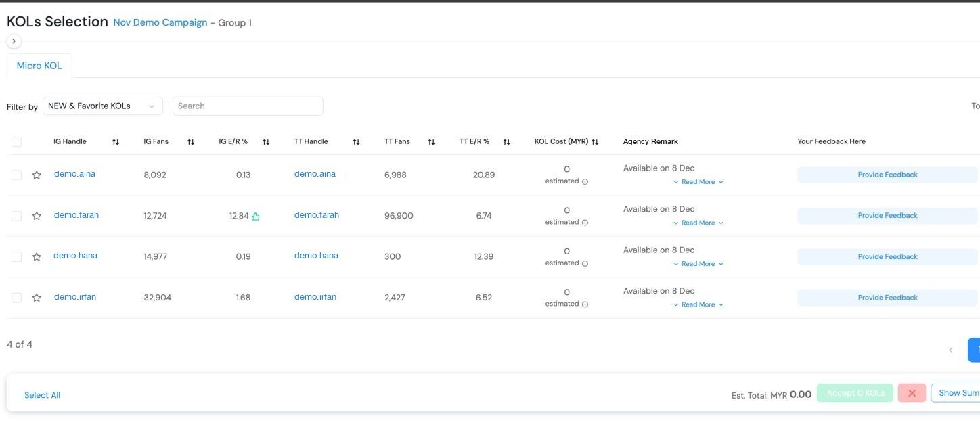Sort by TT E/R % column arrows
The width and height of the screenshot is (980, 429).
[x=506, y=142]
